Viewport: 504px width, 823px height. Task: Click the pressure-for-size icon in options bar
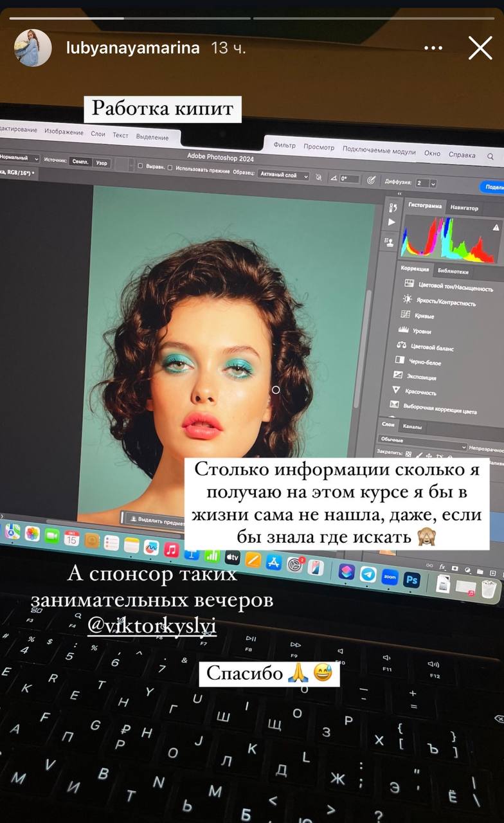pyautogui.click(x=371, y=181)
